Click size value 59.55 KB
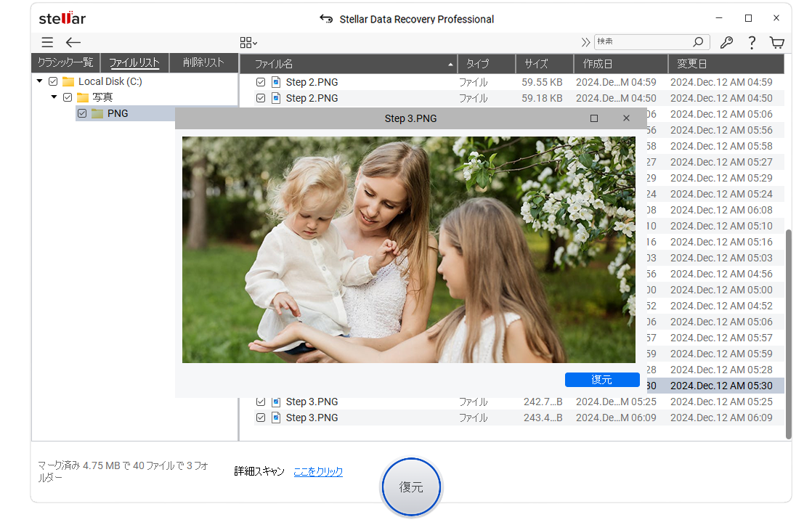The image size is (812, 525). 542,82
